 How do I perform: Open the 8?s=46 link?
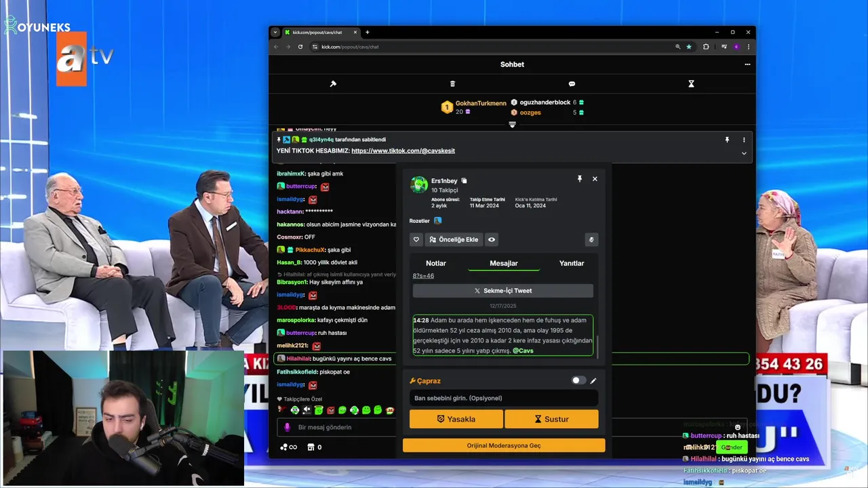[423, 276]
